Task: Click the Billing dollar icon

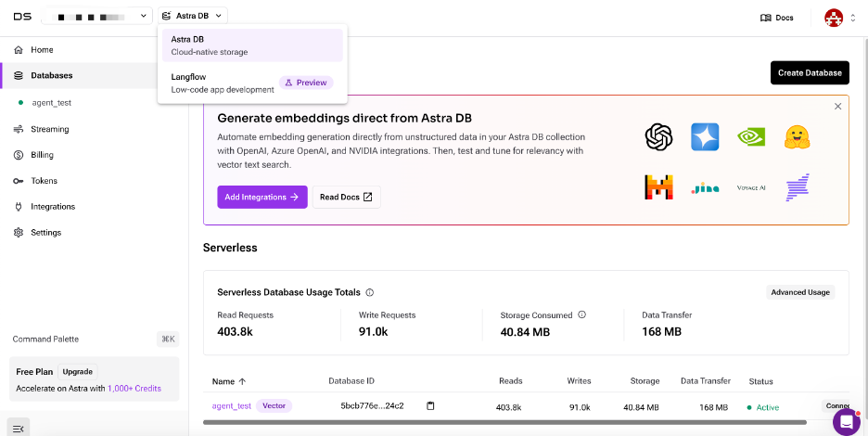Action: pyautogui.click(x=19, y=155)
